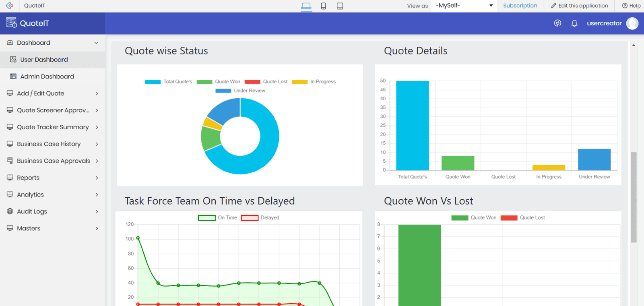Click the Audit Logs globe icon
The image size is (644, 306).
click(10, 211)
